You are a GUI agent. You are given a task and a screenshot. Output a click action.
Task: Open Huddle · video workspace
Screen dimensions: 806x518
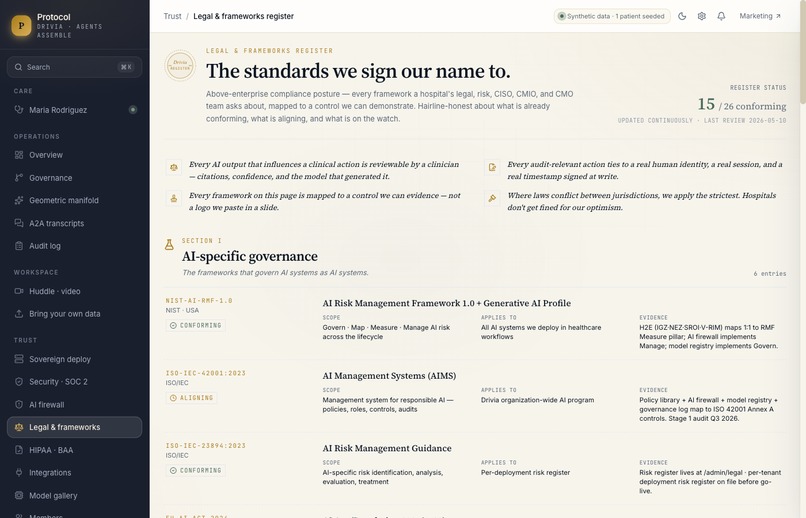[x=75, y=291]
